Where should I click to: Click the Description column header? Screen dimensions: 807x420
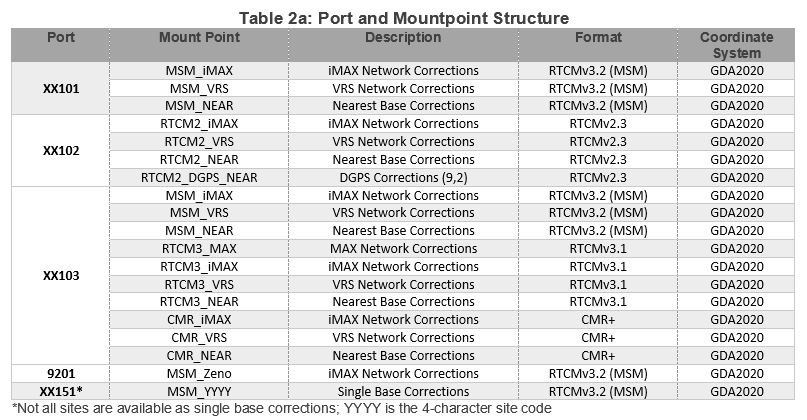click(x=401, y=38)
